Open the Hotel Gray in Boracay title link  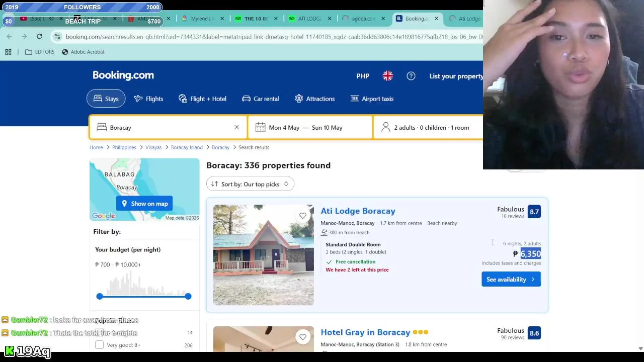coord(365,332)
